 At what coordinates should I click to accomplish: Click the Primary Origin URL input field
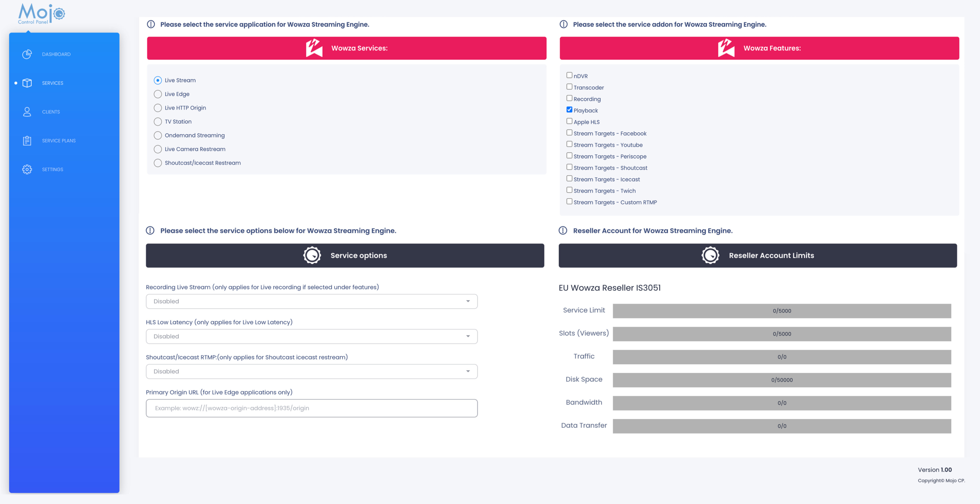[311, 408]
